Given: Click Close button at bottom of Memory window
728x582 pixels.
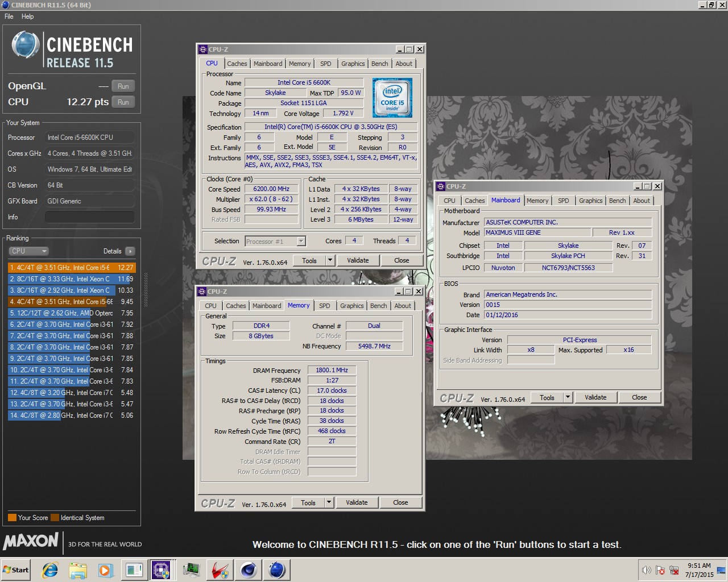Looking at the screenshot, I should click(x=400, y=502).
